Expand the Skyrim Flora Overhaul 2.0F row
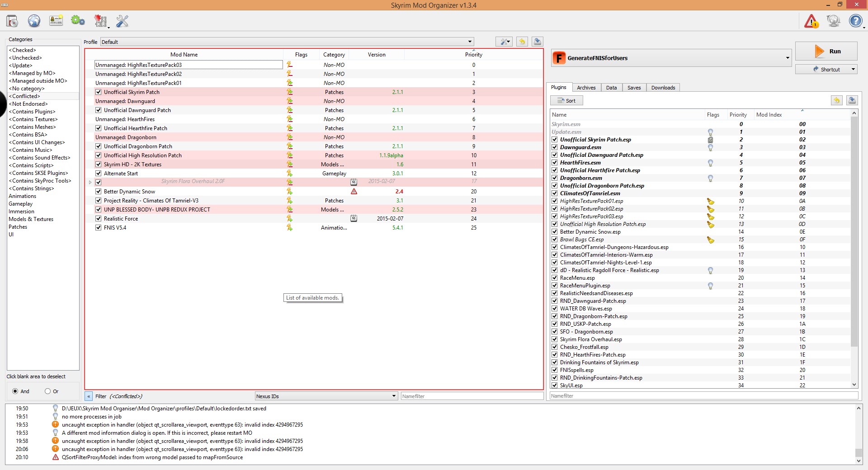868x470 pixels. (90, 183)
